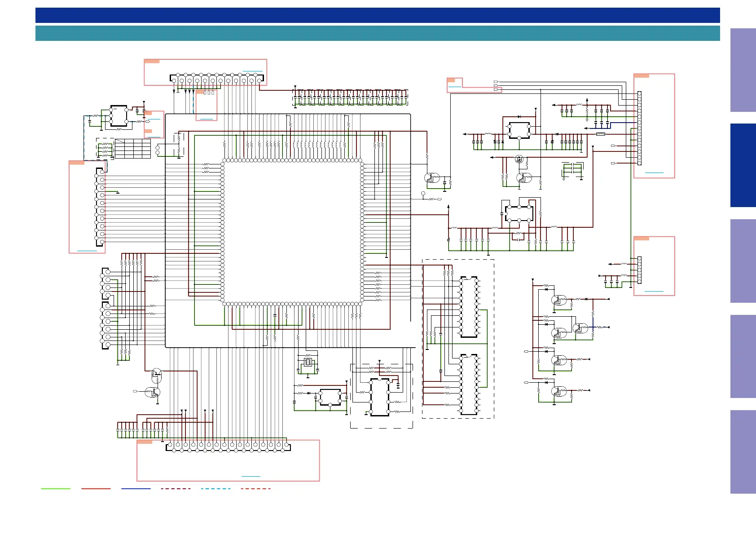Follow the blue link in the left connector box
Viewport: 756px width, 535px height.
[x=87, y=251]
